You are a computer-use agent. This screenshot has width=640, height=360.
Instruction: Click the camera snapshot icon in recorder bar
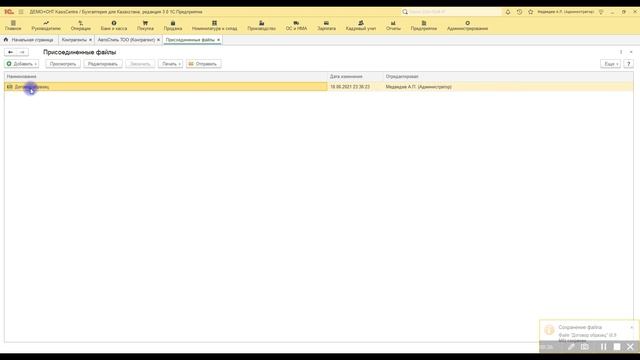pyautogui.click(x=585, y=347)
